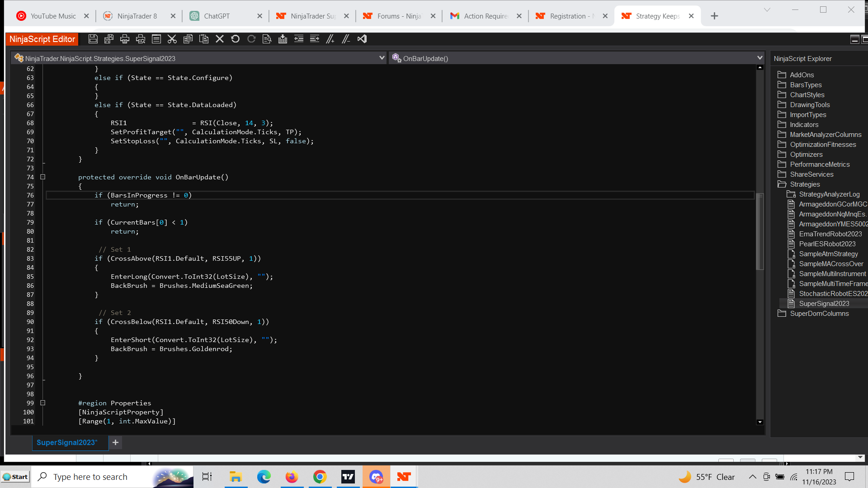Image resolution: width=868 pixels, height=488 pixels.
Task: Add a new script tab
Action: pyautogui.click(x=115, y=442)
